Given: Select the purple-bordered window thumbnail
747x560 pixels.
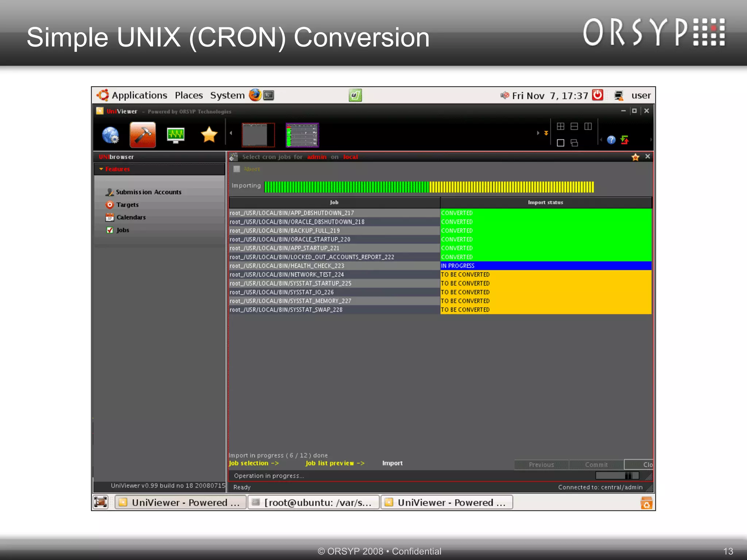Looking at the screenshot, I should [x=302, y=135].
